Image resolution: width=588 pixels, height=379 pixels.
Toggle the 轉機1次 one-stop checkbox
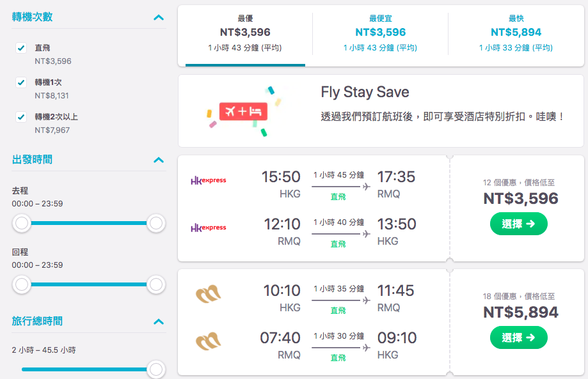coord(21,82)
